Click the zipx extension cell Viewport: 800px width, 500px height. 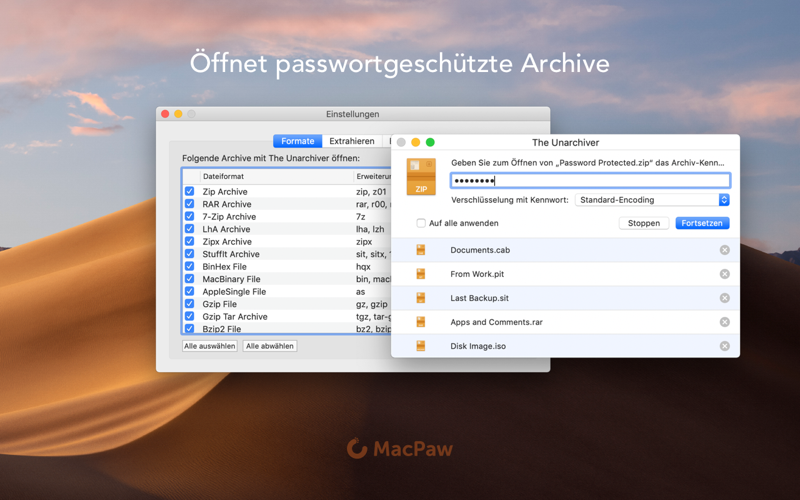364,241
